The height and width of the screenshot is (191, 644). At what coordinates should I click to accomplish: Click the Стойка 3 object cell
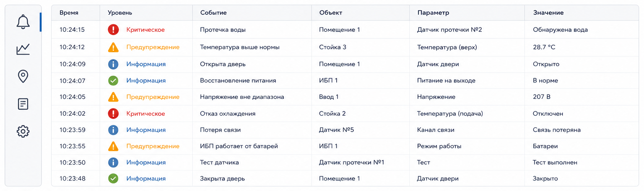pyautogui.click(x=332, y=47)
